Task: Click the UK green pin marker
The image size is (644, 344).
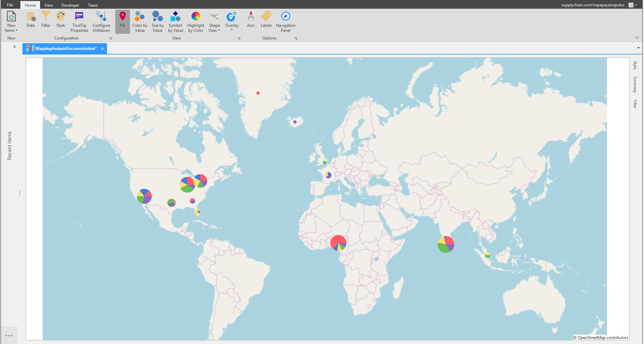Action: (325, 163)
